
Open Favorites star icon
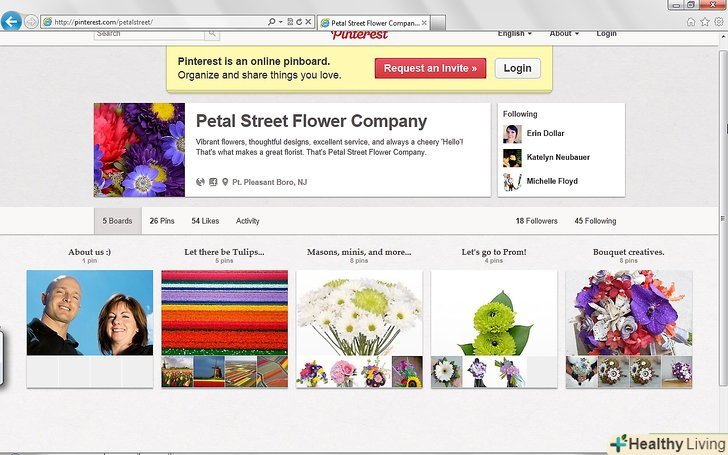pyautogui.click(x=705, y=21)
